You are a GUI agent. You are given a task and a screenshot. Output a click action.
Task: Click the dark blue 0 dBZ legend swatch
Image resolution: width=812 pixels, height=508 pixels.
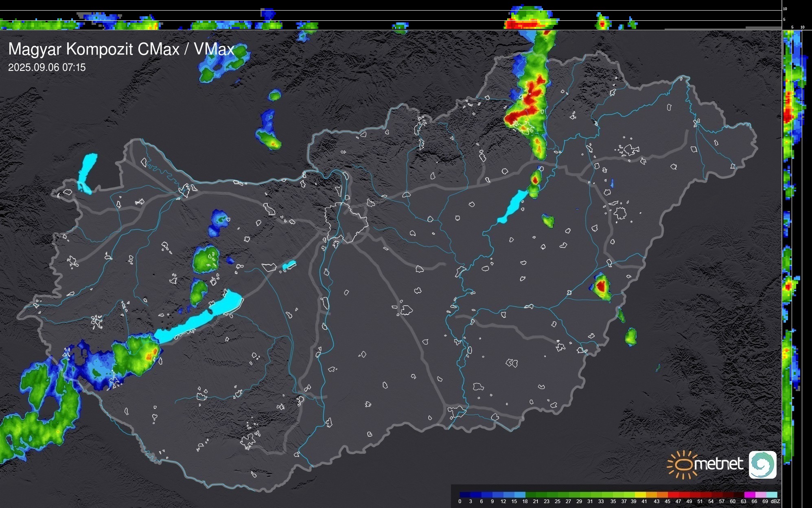pos(465,495)
